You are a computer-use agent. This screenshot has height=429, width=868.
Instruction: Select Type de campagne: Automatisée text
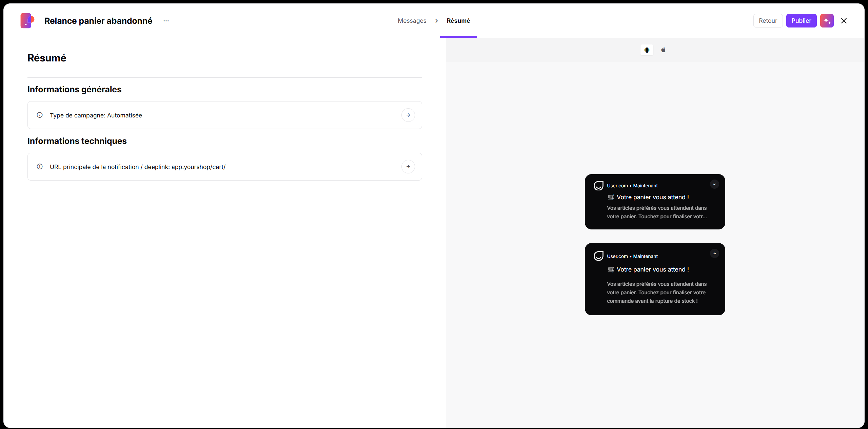(96, 115)
